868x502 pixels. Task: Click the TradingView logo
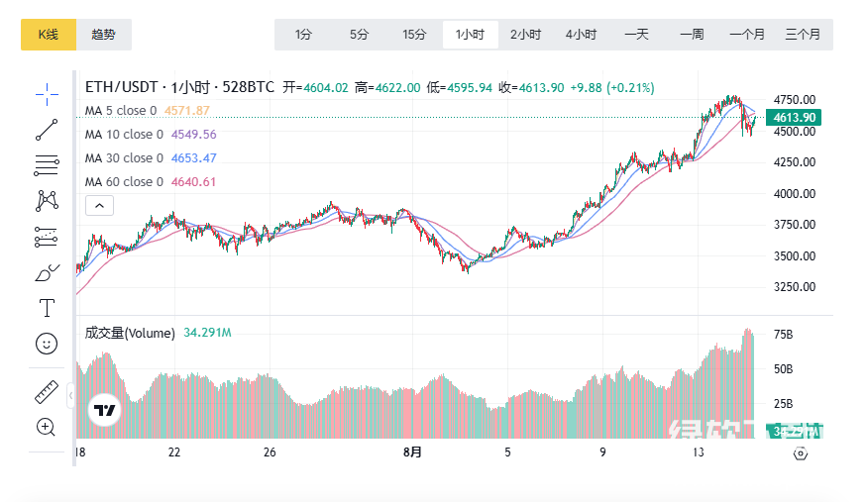click(x=105, y=410)
